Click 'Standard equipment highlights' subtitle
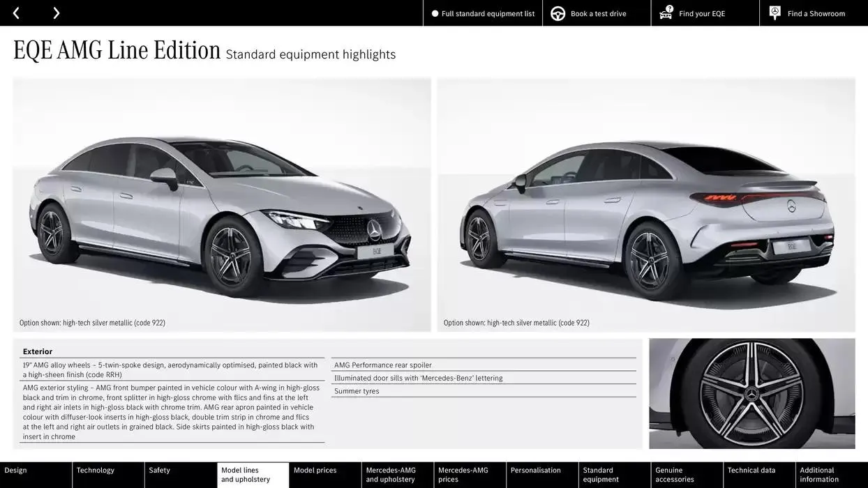868x488 pixels. tap(310, 54)
